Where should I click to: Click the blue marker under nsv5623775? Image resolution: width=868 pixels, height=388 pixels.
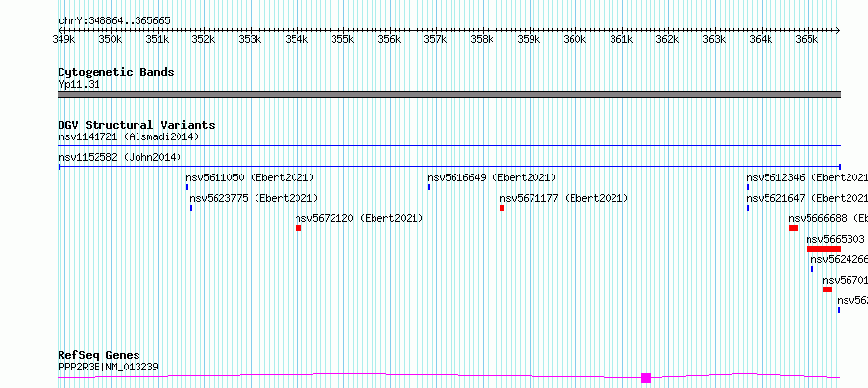pos(191,208)
